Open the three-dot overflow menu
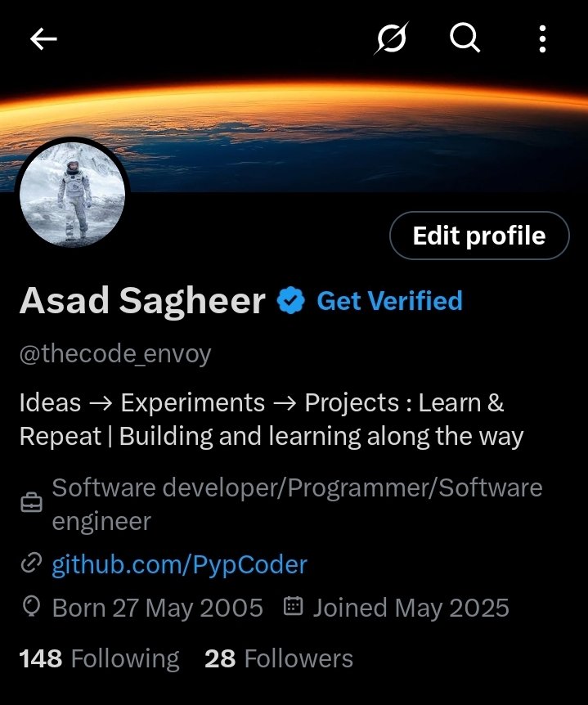Screen dimensions: 588x705 point(542,38)
